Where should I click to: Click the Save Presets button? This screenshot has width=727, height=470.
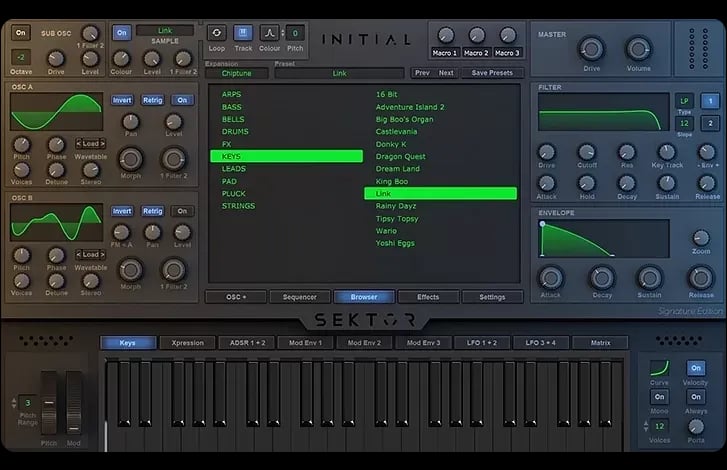tap(492, 73)
